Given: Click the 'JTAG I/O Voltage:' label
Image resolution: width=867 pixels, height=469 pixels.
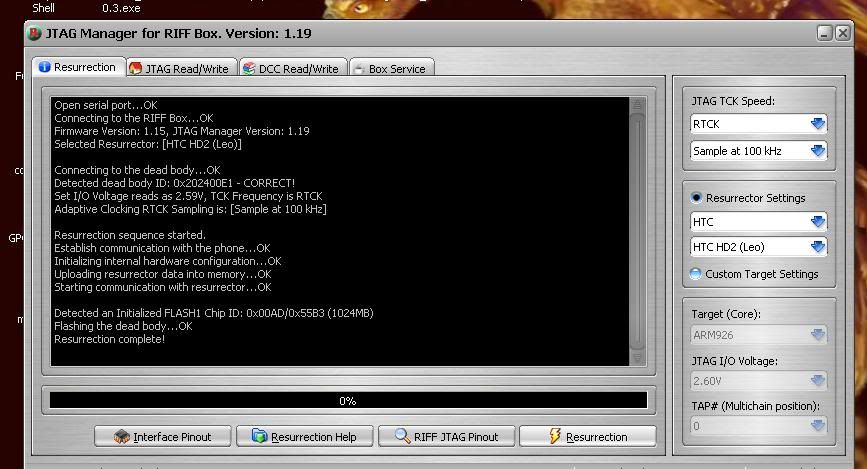Looking at the screenshot, I should [x=734, y=361].
